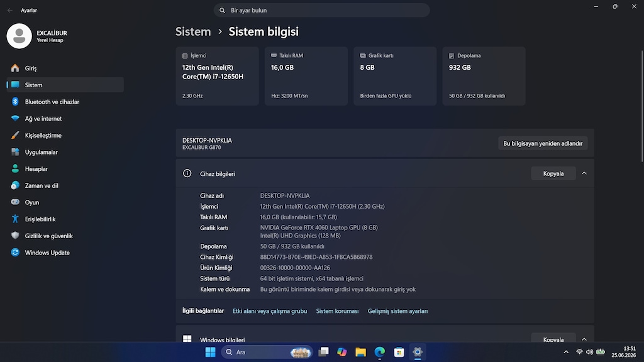
Task: Click the Zaman ve dil globe icon
Action: [x=15, y=185]
